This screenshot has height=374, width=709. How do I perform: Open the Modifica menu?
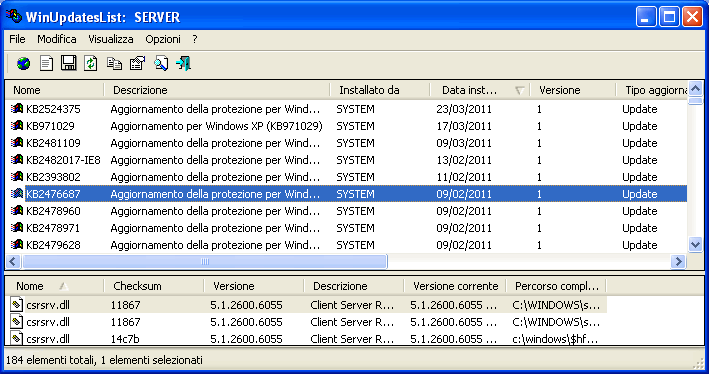[x=57, y=39]
